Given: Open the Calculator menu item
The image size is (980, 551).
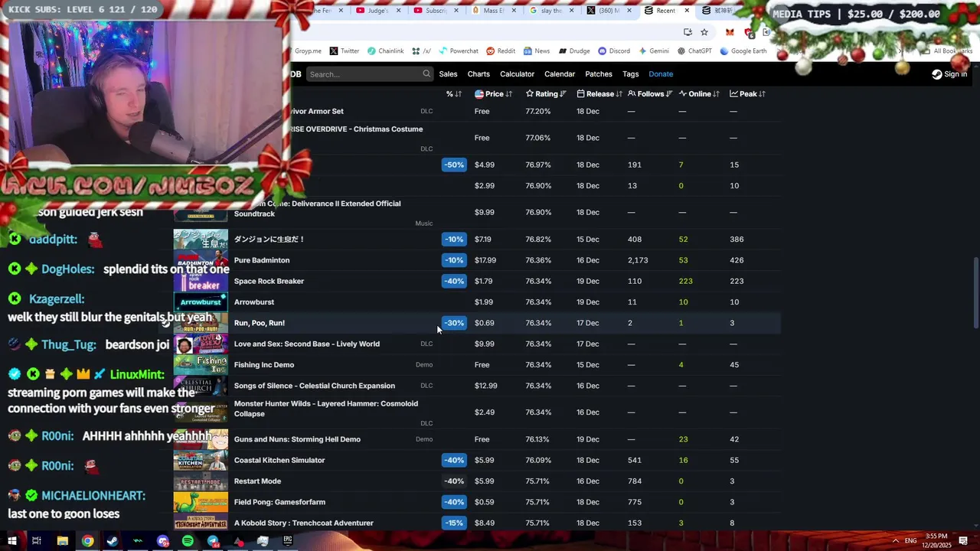Looking at the screenshot, I should tap(517, 74).
